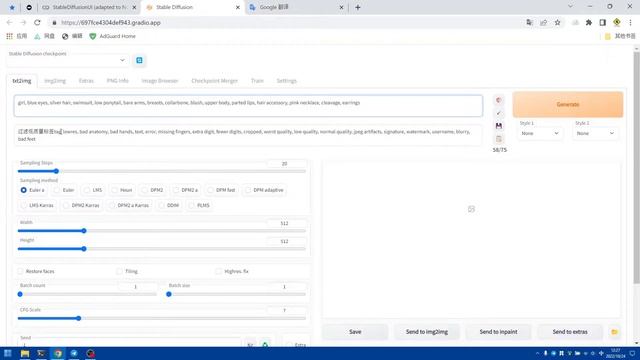Click the Save button under output

tap(355, 332)
